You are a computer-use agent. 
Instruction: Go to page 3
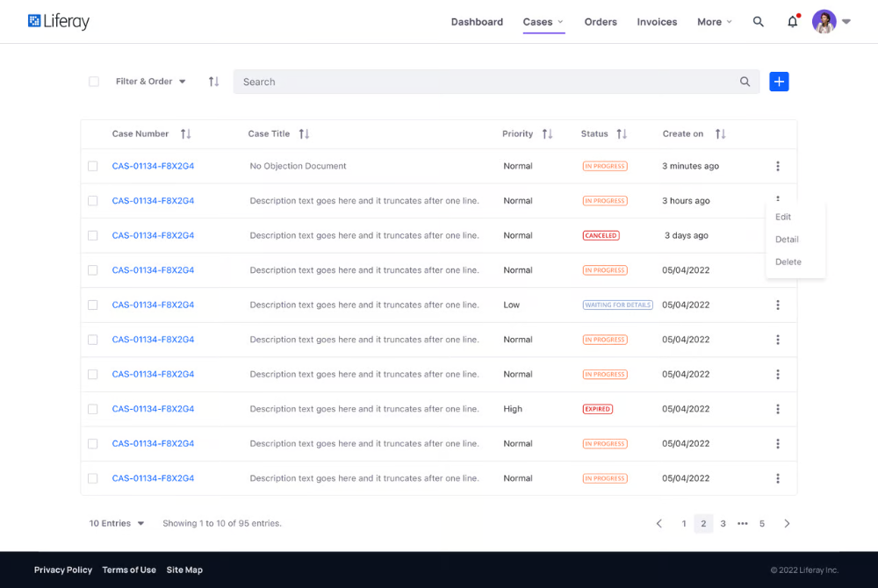click(723, 524)
